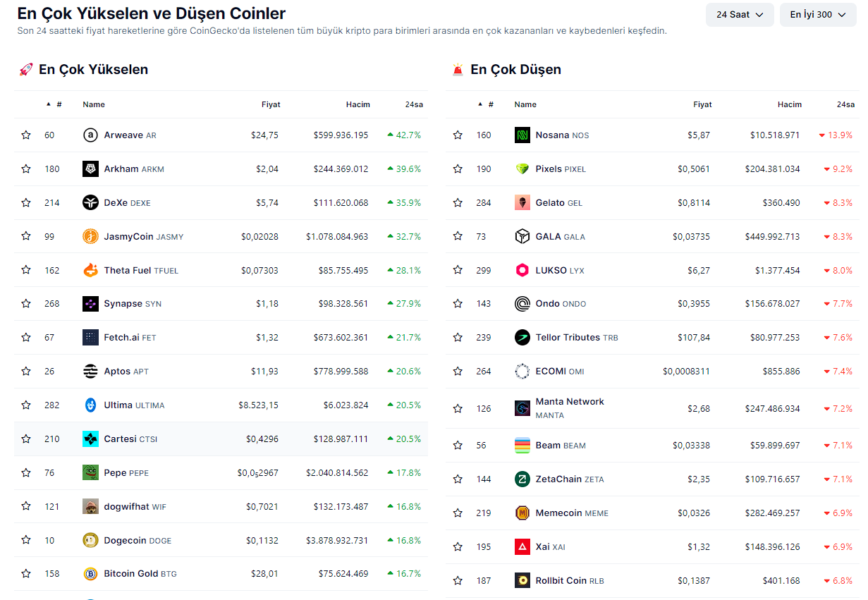
Task: Toggle the favorite star for Nosana
Action: coord(458,135)
